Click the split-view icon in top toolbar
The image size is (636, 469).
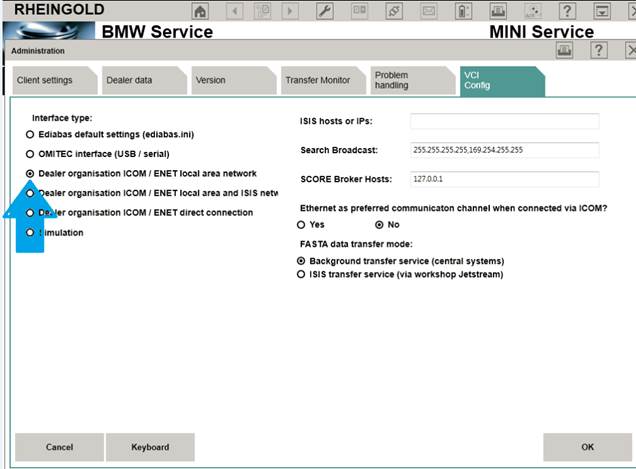pyautogui.click(x=359, y=11)
